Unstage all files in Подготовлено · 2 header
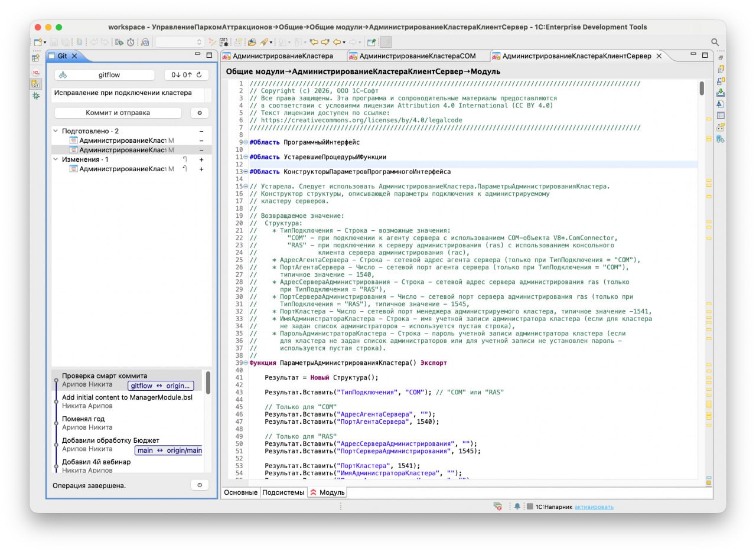 [201, 131]
